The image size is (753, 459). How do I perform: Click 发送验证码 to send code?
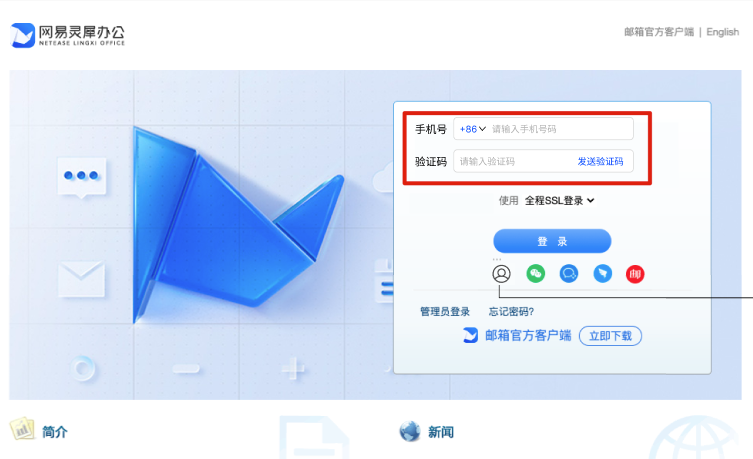600,161
